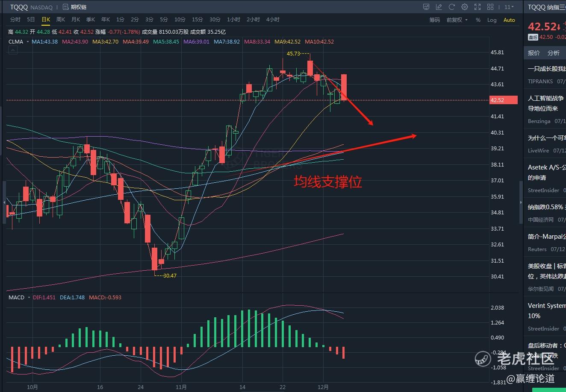Open chart settings gear icon
This screenshot has width=566, height=392.
pos(465,7)
